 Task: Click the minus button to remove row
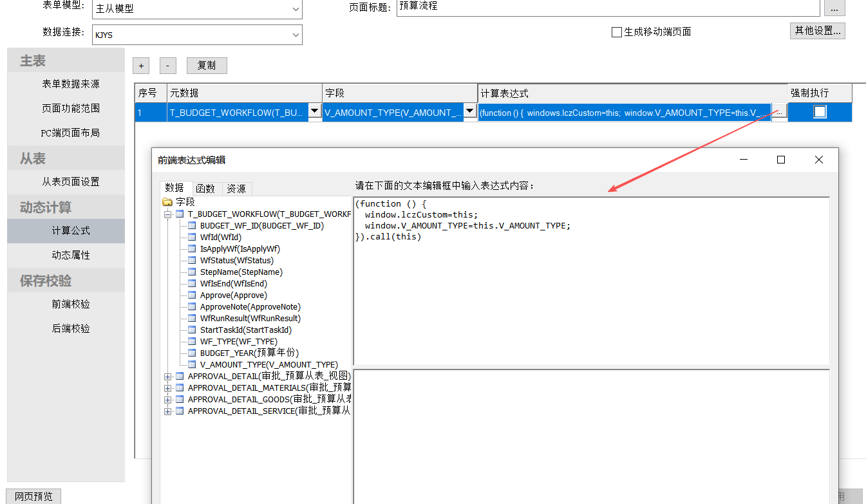point(167,66)
